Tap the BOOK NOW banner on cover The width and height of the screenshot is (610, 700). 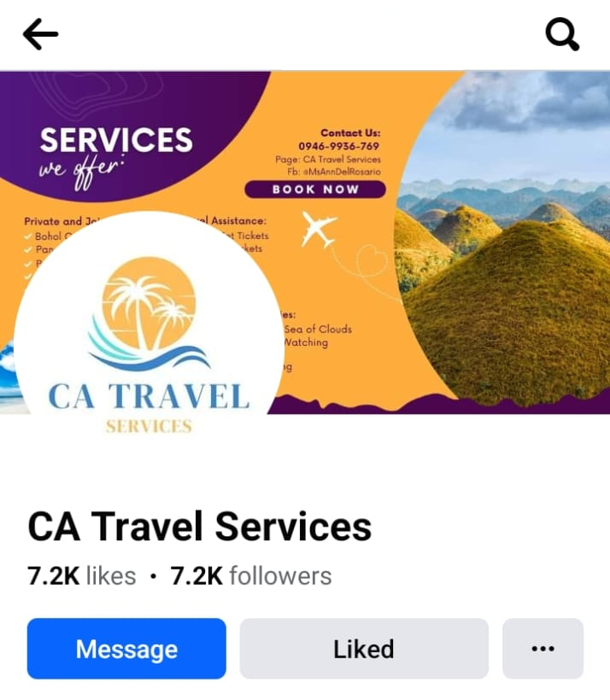pos(315,190)
